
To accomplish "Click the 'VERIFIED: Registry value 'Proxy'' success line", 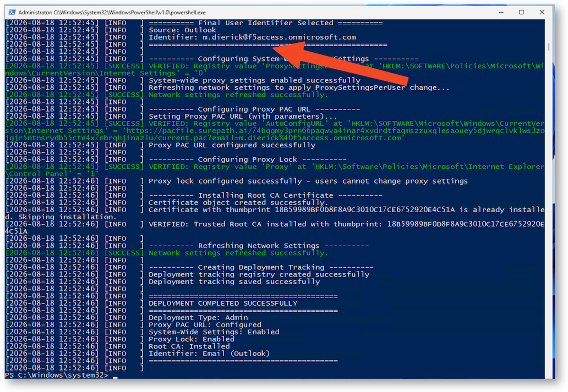I will coord(274,170).
